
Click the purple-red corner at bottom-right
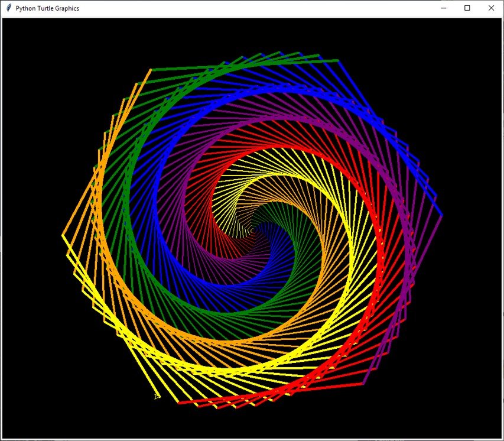(x=362, y=384)
